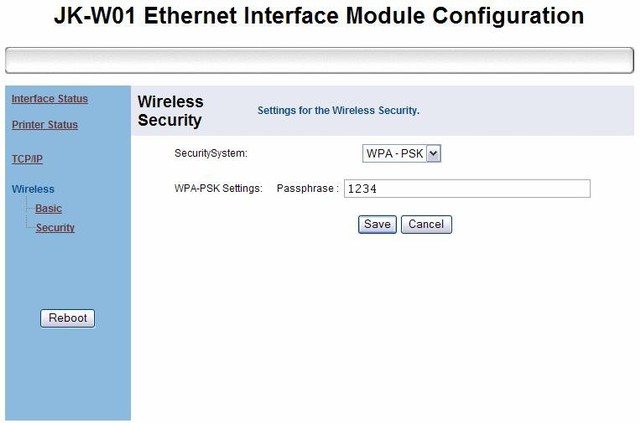Cancel the wireless security changes
Viewport: 640px width, 423px height.
426,224
